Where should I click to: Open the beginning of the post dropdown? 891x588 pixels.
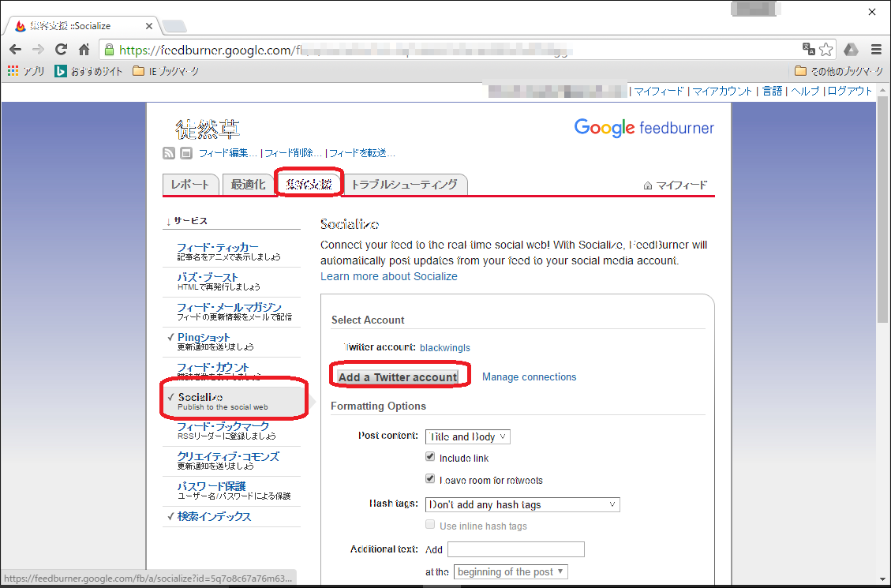(x=511, y=571)
